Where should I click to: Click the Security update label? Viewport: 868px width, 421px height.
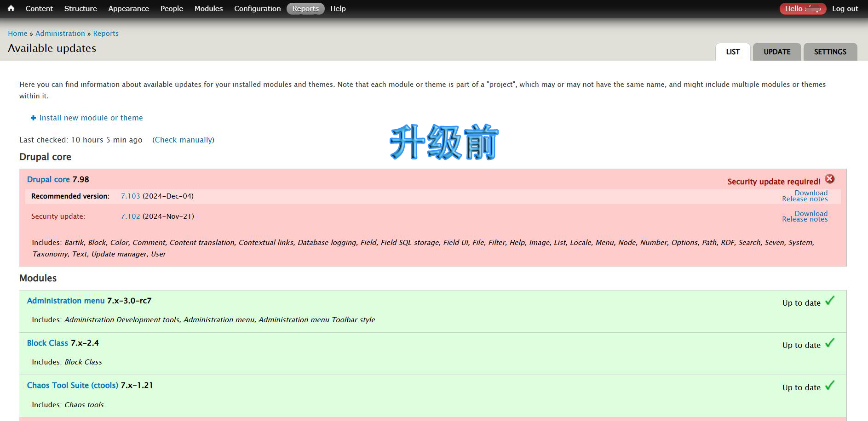58,216
